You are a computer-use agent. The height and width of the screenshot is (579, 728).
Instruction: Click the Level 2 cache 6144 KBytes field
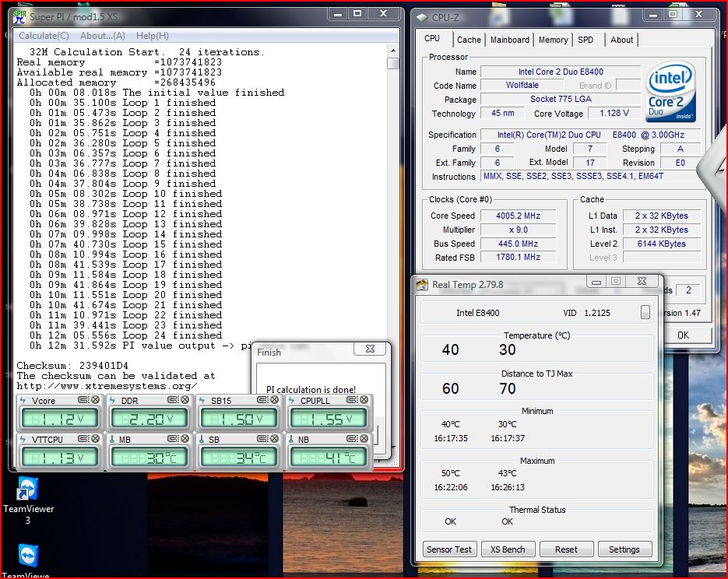click(x=662, y=244)
